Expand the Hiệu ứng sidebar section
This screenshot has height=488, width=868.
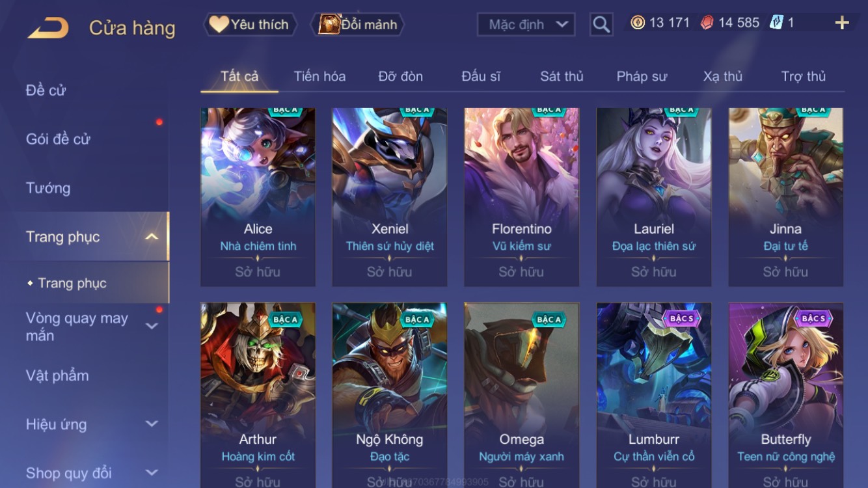(x=152, y=424)
